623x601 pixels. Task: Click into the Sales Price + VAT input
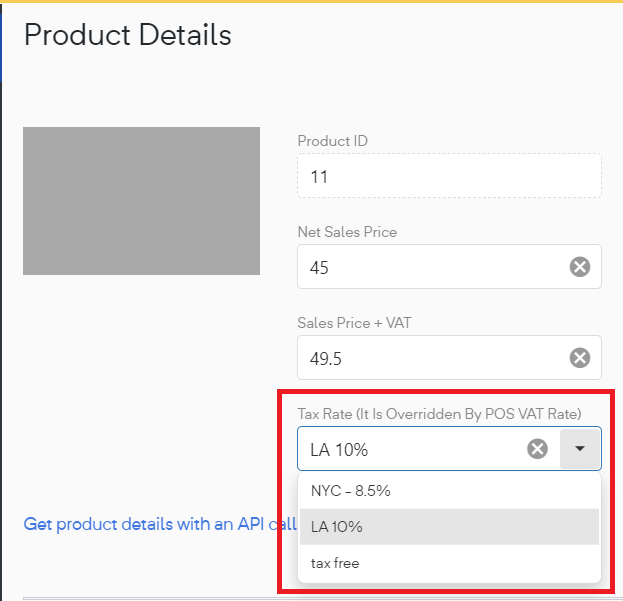point(433,358)
